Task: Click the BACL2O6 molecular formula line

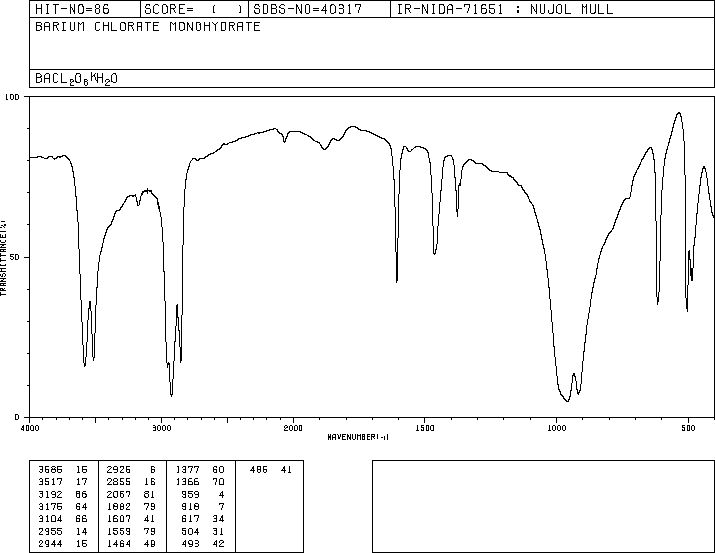Action: [x=76, y=79]
